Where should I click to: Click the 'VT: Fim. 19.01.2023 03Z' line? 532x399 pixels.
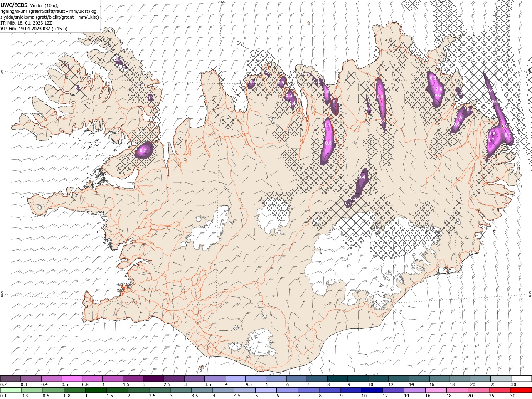[x=25, y=29]
